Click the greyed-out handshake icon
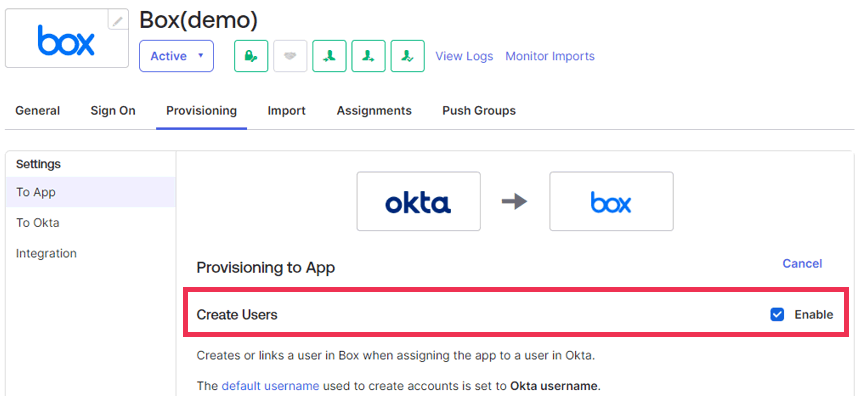This screenshot has height=416, width=862. pos(290,56)
